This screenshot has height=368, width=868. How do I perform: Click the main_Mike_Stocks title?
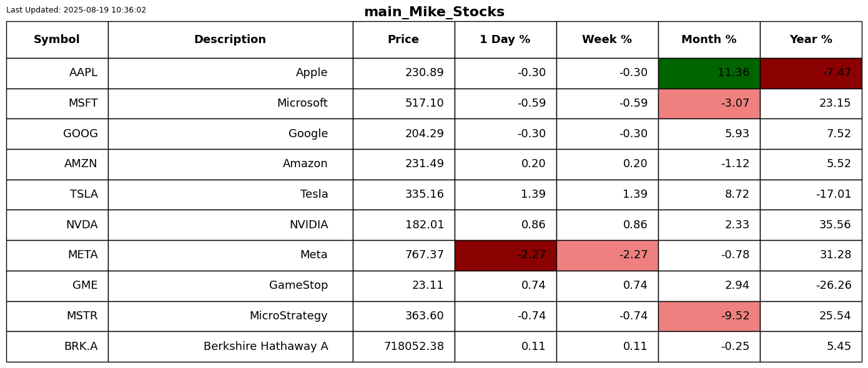coord(434,12)
